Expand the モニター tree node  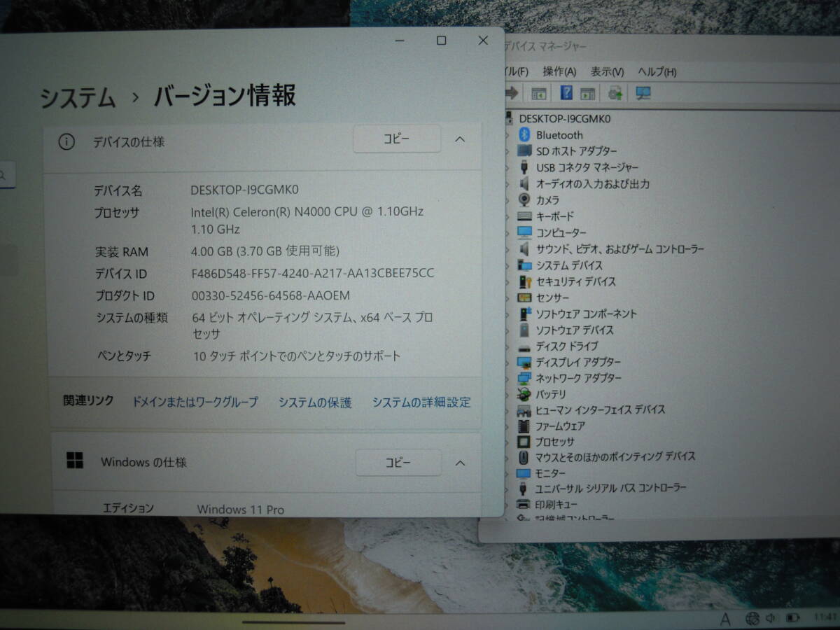pos(507,473)
